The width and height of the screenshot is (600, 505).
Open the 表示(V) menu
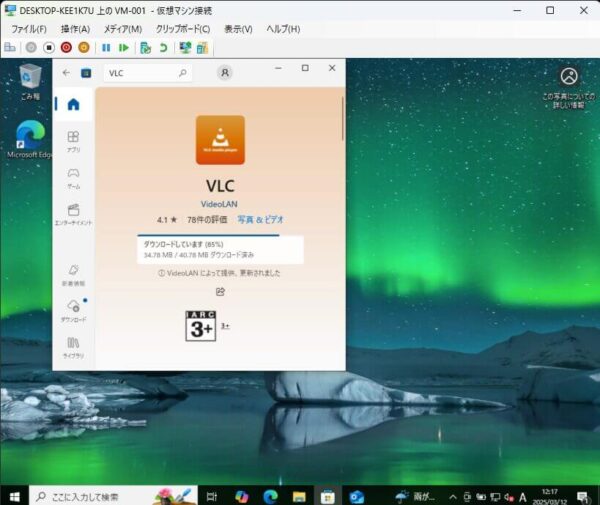[x=238, y=29]
